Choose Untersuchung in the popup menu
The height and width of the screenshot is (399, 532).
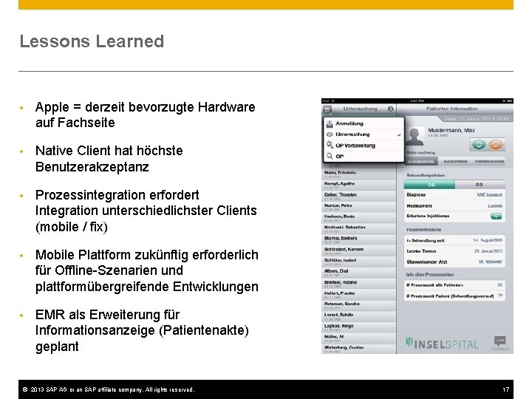(364, 134)
